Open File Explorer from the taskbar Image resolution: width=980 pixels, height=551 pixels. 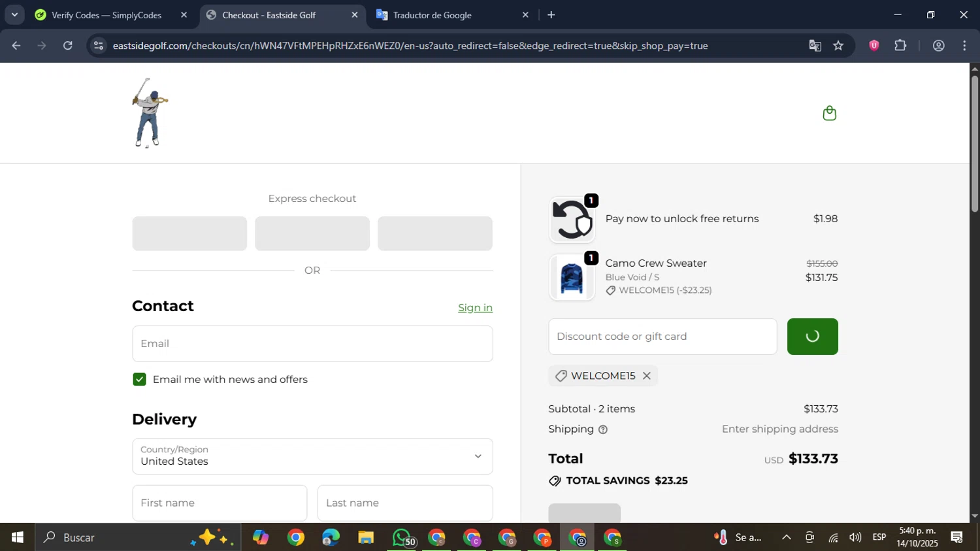point(366,537)
